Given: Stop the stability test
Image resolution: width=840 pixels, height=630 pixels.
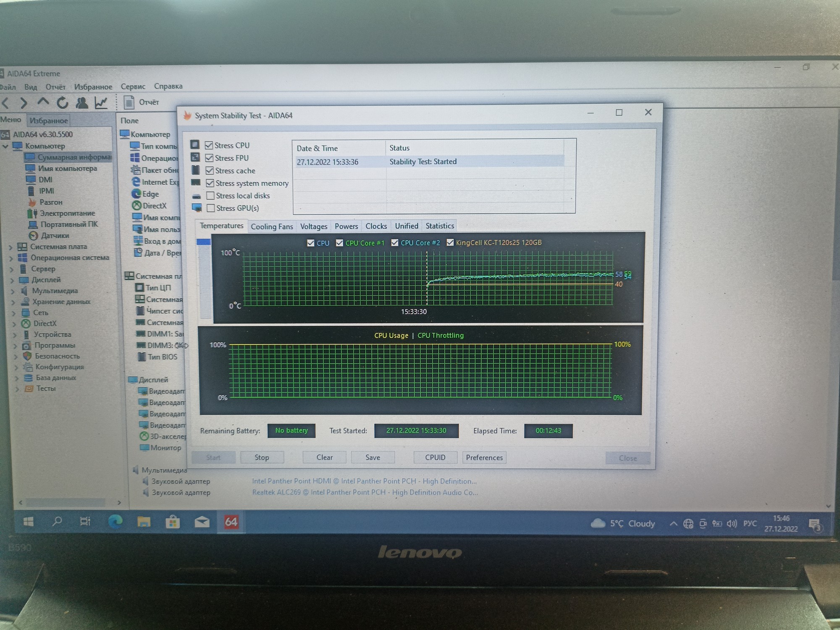Looking at the screenshot, I should pyautogui.click(x=262, y=457).
